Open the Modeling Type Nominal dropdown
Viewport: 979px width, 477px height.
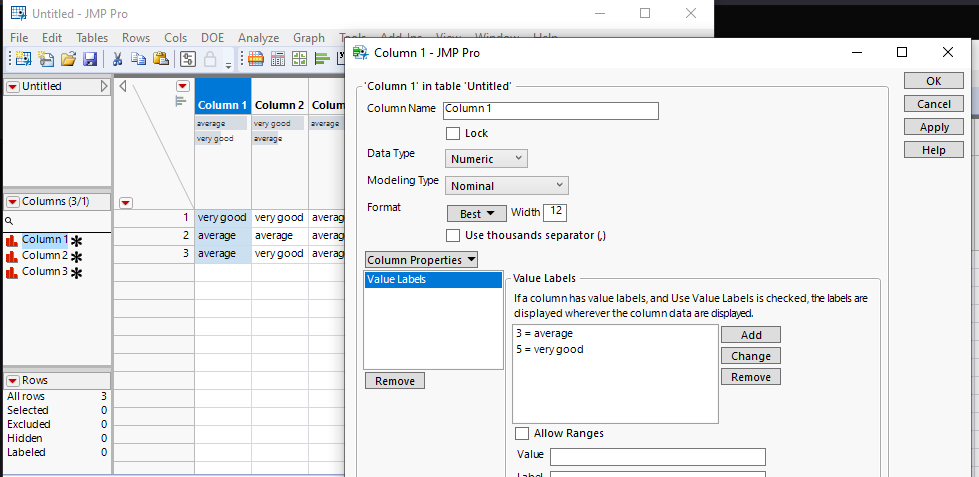pyautogui.click(x=506, y=185)
